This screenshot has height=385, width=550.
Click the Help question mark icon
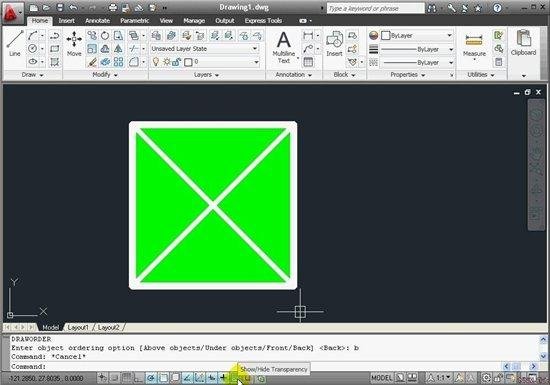pyautogui.click(x=497, y=8)
